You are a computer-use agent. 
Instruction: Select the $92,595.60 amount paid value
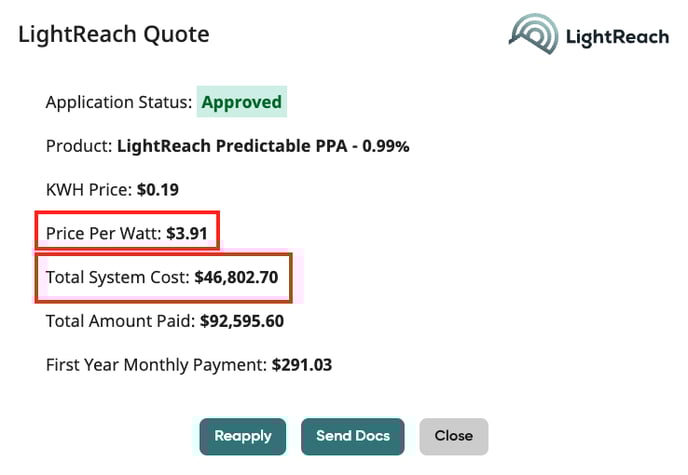(x=242, y=321)
